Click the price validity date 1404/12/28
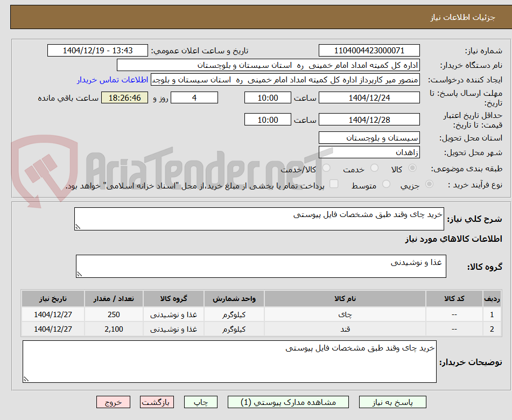Screen dimensions: 512x420 pyautogui.click(x=369, y=120)
